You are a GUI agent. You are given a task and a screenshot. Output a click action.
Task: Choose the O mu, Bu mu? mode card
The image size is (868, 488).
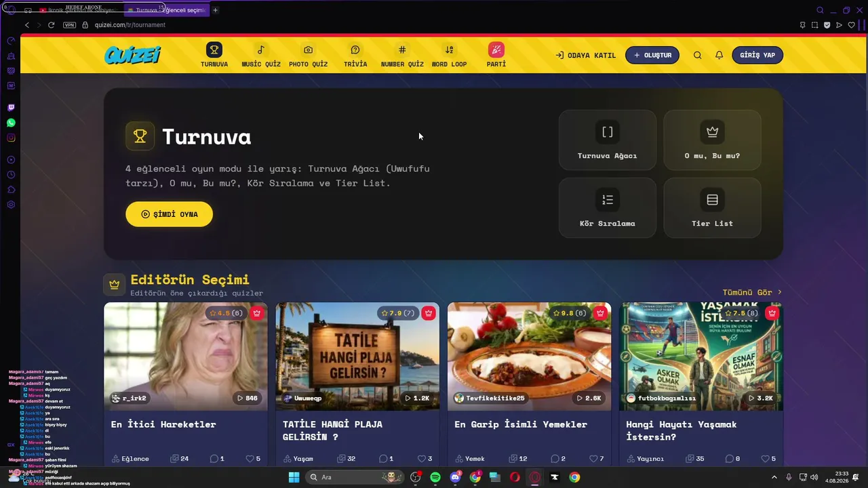(712, 140)
